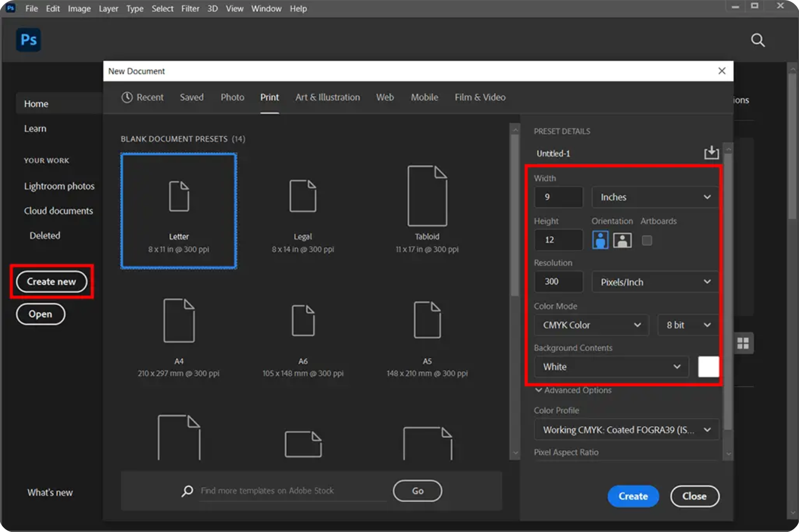Click the save preset icon beside Untitled-1
799x532 pixels.
coord(711,152)
